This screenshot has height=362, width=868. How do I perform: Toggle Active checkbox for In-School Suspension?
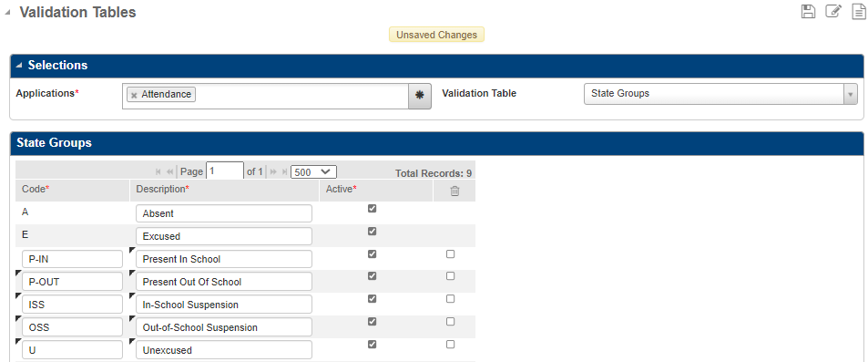coord(372,299)
